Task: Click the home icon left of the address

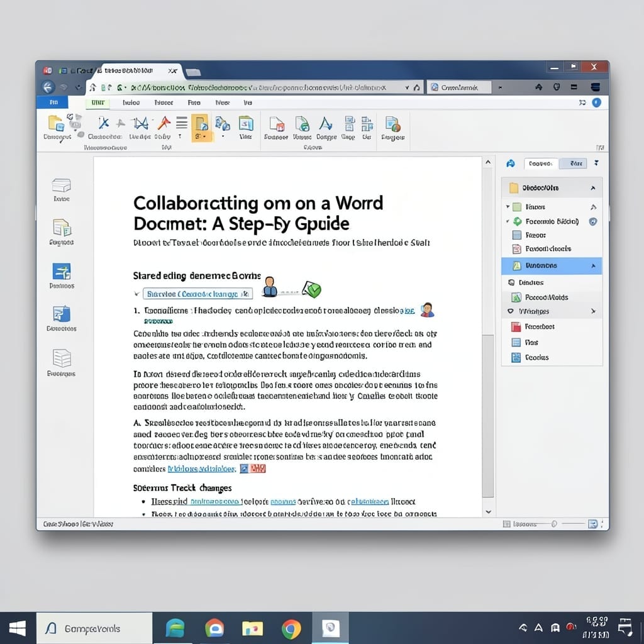Action: pos(93,87)
